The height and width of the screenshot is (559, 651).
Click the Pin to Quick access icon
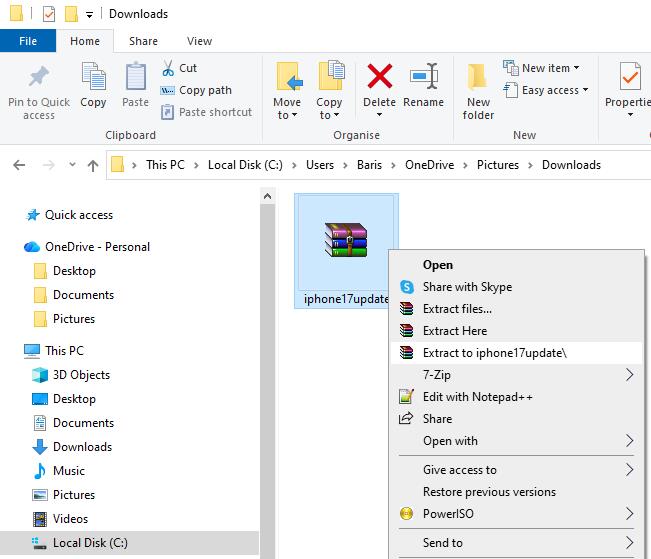coord(39,79)
